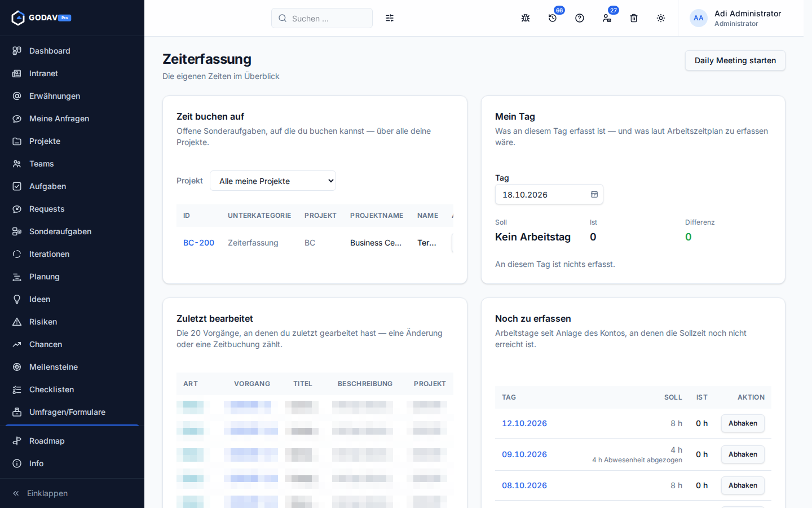Open the bug report icon
812x508 pixels.
point(526,18)
